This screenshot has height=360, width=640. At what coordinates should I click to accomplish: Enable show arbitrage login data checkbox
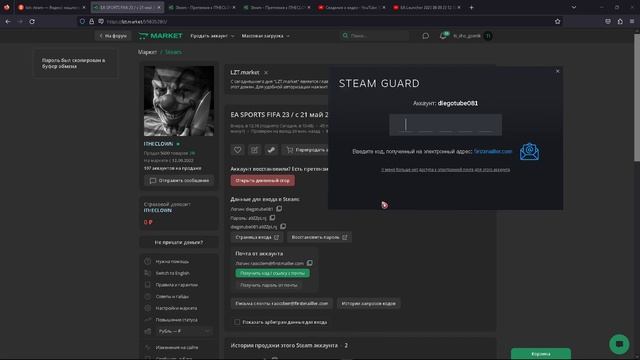[237, 322]
